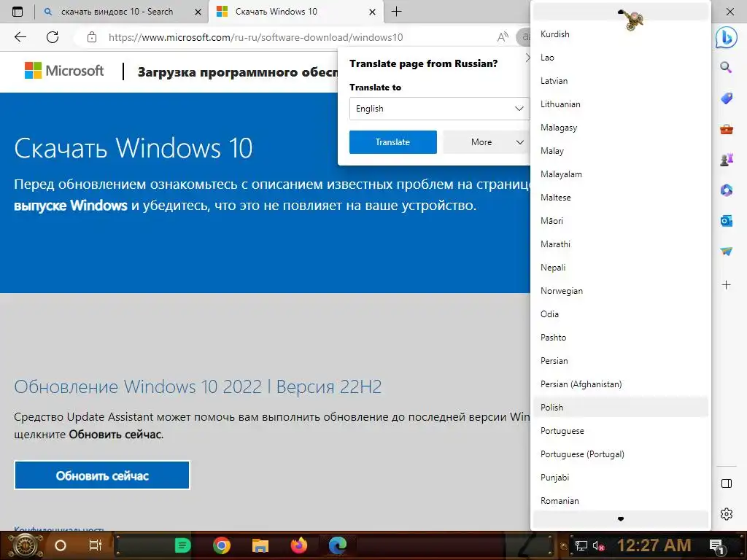747x560 pixels.
Task: Pick Malagasy in the list
Action: tap(620, 127)
